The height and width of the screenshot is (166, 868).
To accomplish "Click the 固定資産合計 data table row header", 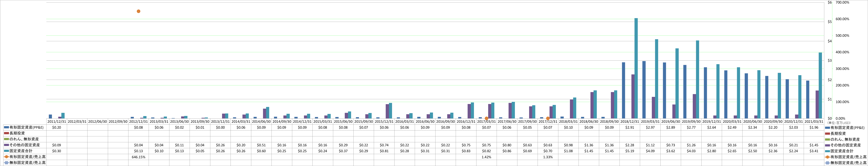I will 25,151.
